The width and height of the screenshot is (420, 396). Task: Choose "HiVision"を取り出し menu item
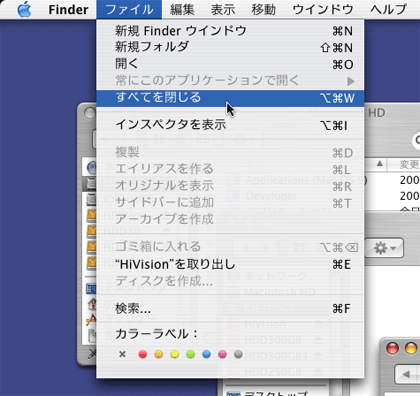click(230, 265)
